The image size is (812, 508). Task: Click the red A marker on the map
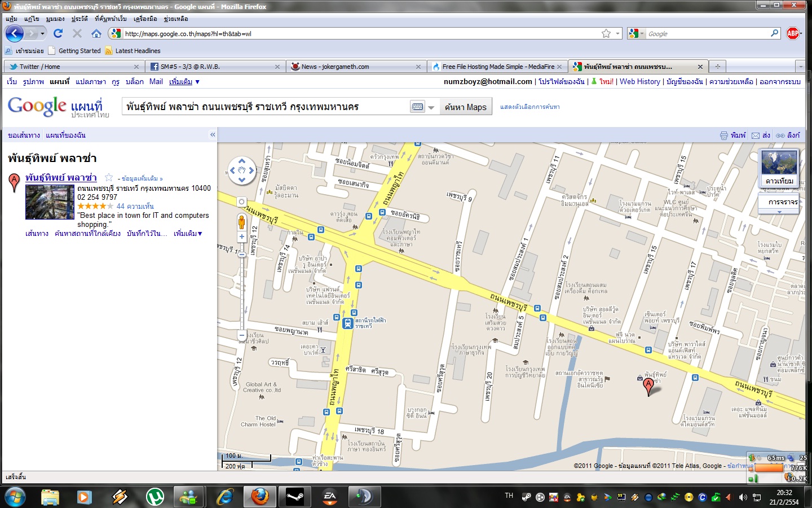point(648,387)
